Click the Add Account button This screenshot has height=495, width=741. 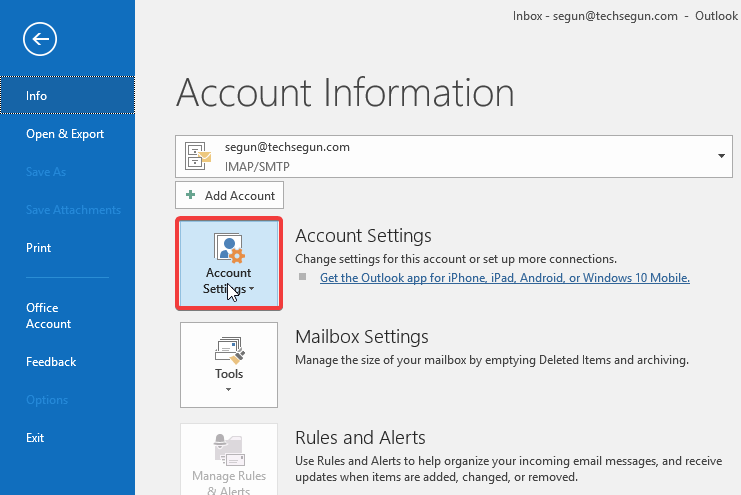229,195
